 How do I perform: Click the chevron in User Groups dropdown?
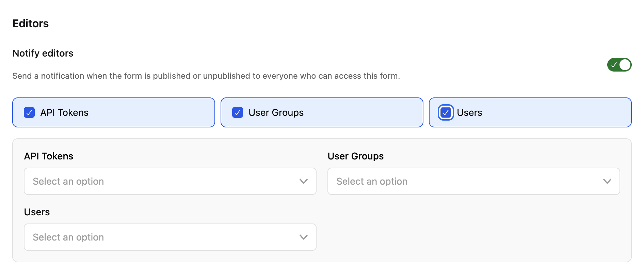(607, 181)
